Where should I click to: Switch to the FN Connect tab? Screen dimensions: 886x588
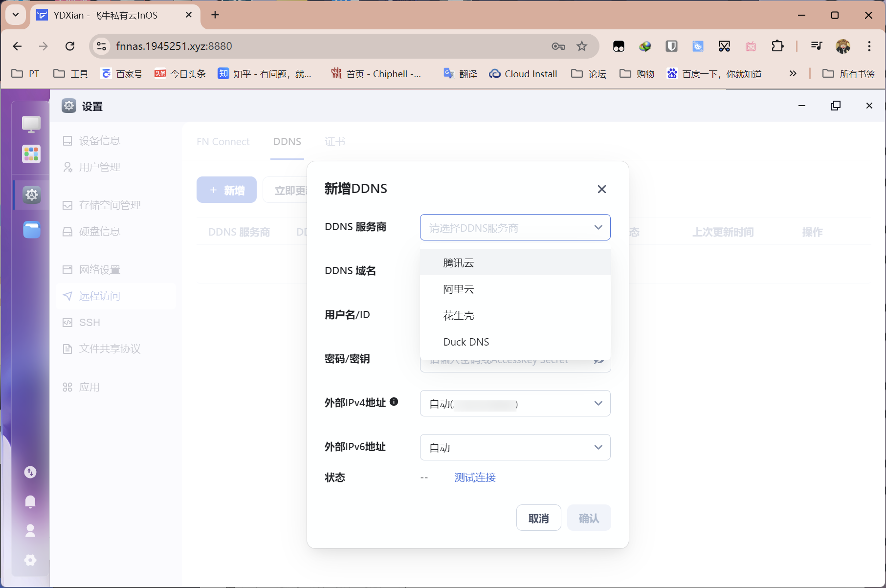(x=223, y=142)
